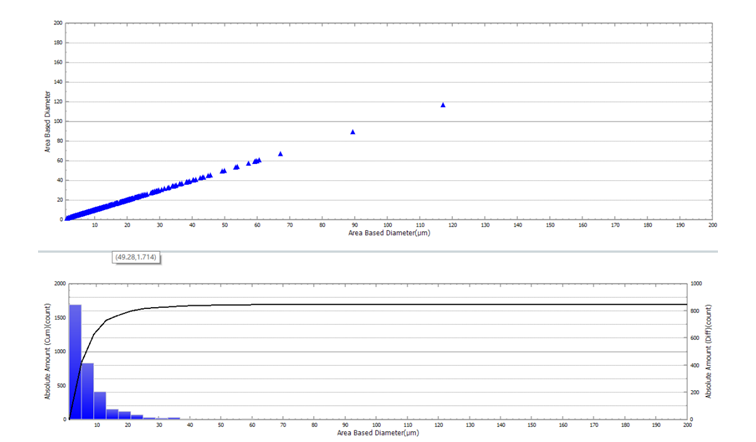Click the 'Absolute Amount (Cum)(count)' axis title
756x442 pixels.
point(47,352)
